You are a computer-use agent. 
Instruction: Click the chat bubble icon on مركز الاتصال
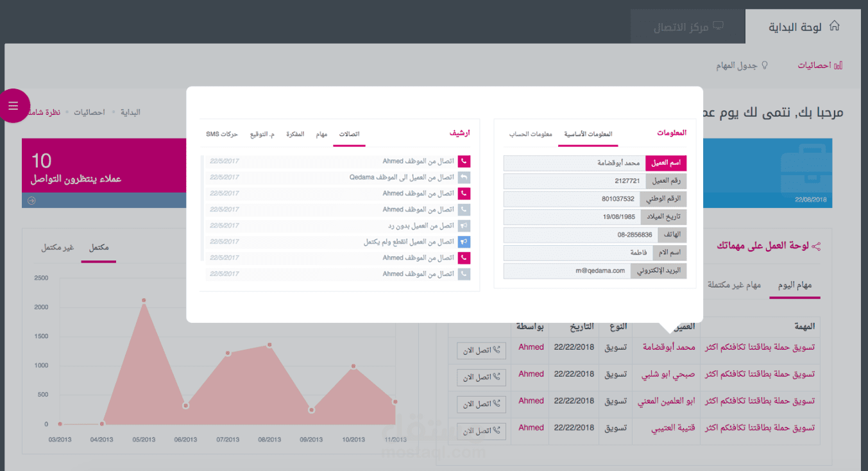[719, 26]
